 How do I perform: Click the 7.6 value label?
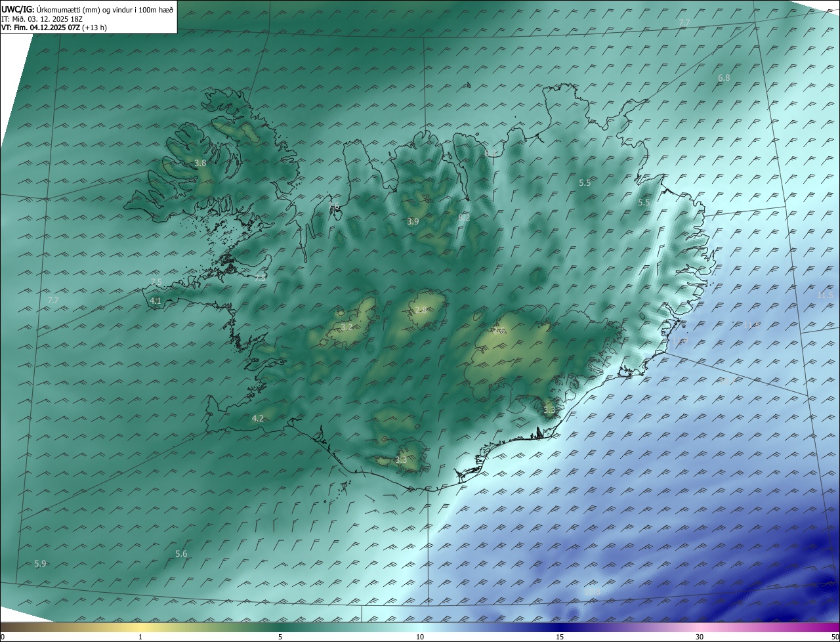(334, 207)
